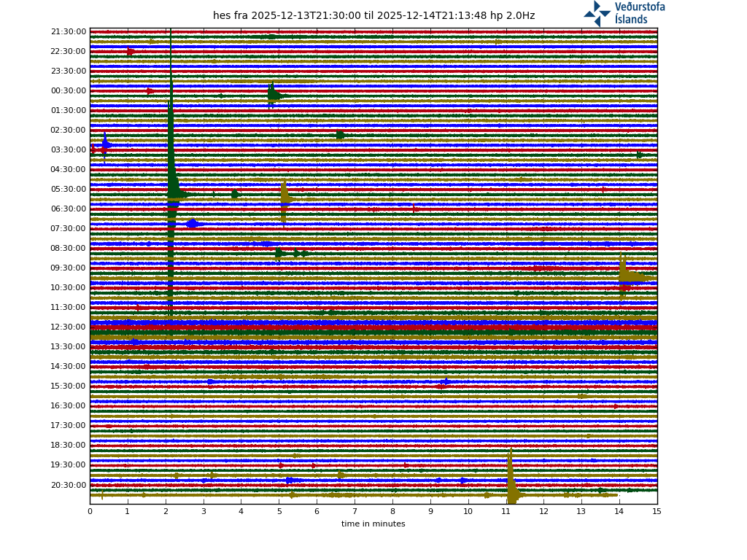The width and height of the screenshot is (747, 560).
Task: Click the olive event burst at minute 11
Action: coord(511,489)
